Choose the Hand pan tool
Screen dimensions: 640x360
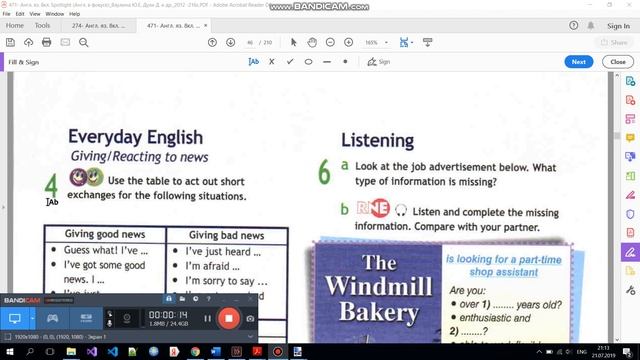point(312,42)
